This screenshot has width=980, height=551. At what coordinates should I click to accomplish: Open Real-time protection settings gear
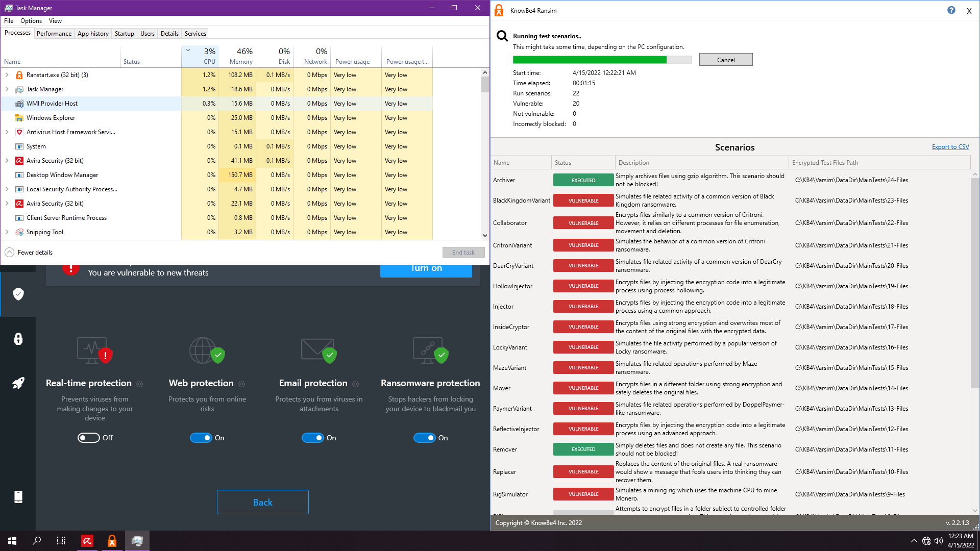point(139,384)
